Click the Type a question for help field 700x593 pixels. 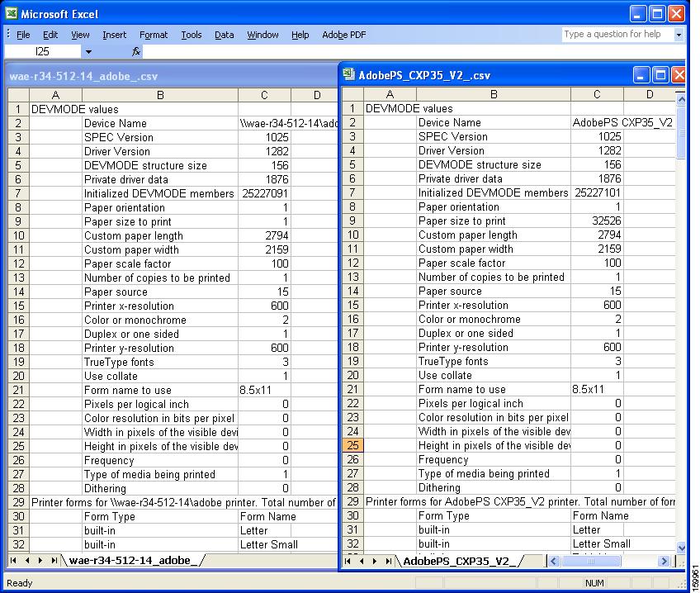point(617,35)
